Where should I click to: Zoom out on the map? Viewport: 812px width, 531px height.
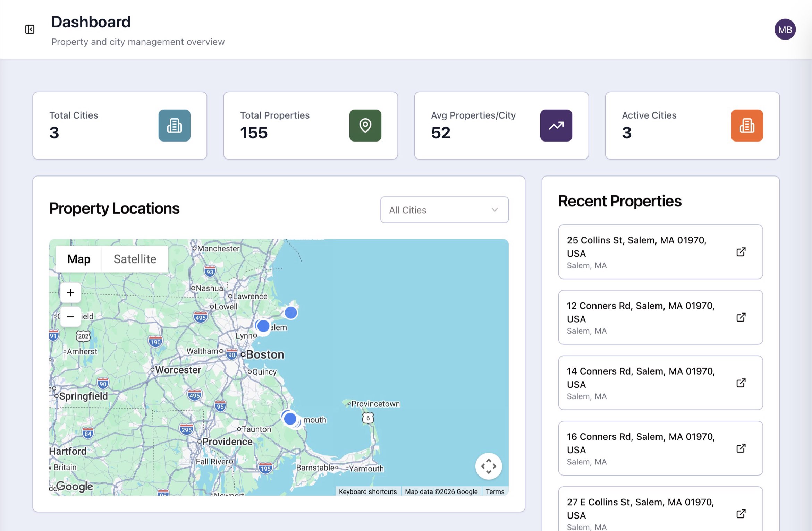pyautogui.click(x=70, y=317)
